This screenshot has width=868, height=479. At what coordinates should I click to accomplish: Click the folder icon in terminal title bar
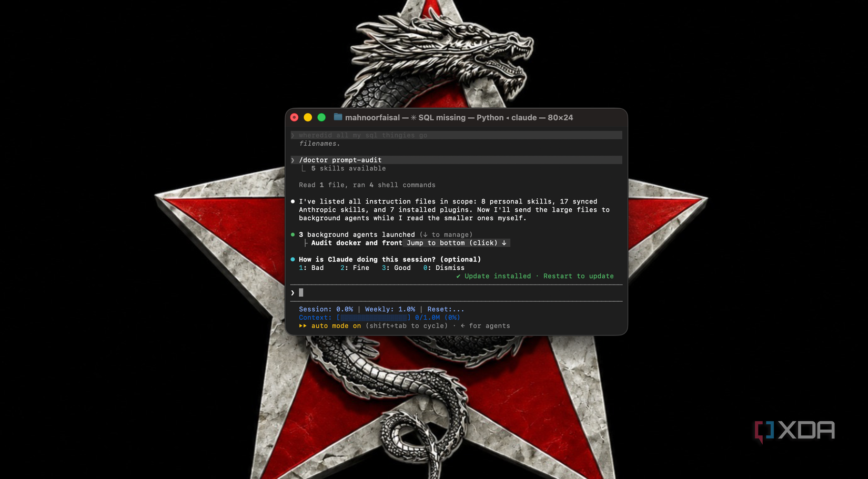338,117
